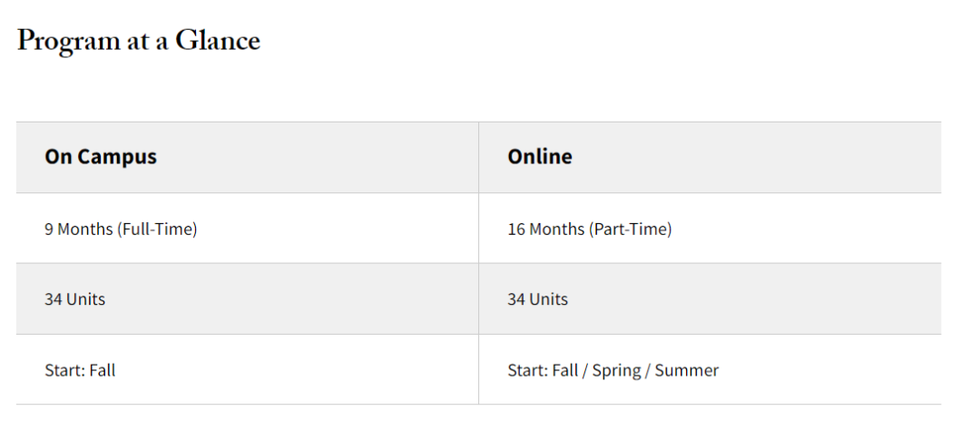Viewport: 980px width, 430px height.
Task: Click the number 16 in Online duration
Action: click(x=516, y=230)
